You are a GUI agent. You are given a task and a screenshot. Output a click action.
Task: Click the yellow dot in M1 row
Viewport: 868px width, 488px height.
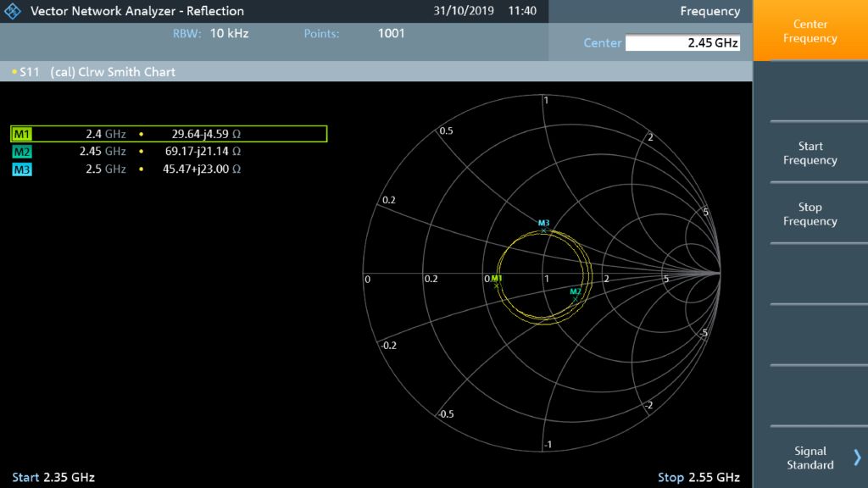coord(142,134)
